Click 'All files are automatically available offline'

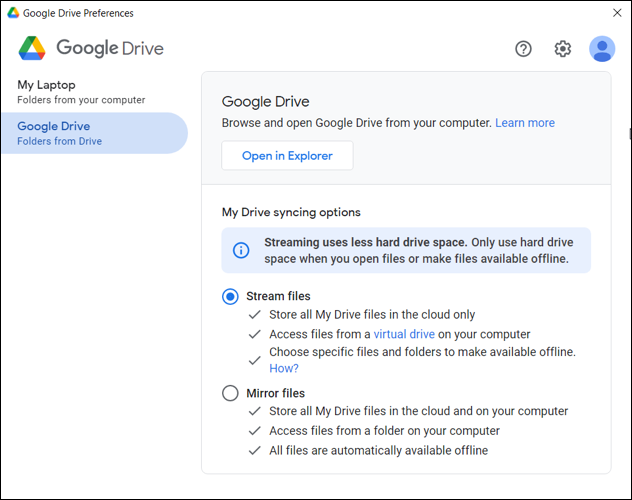coord(378,450)
